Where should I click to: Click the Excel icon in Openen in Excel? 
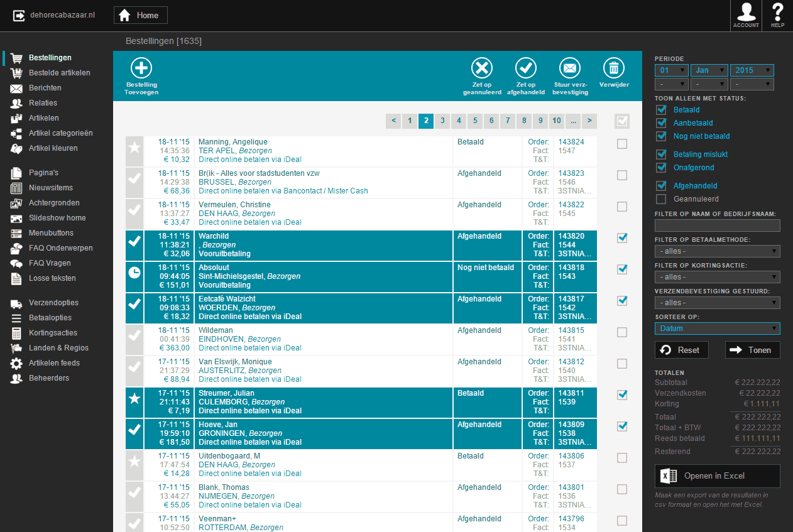click(668, 476)
